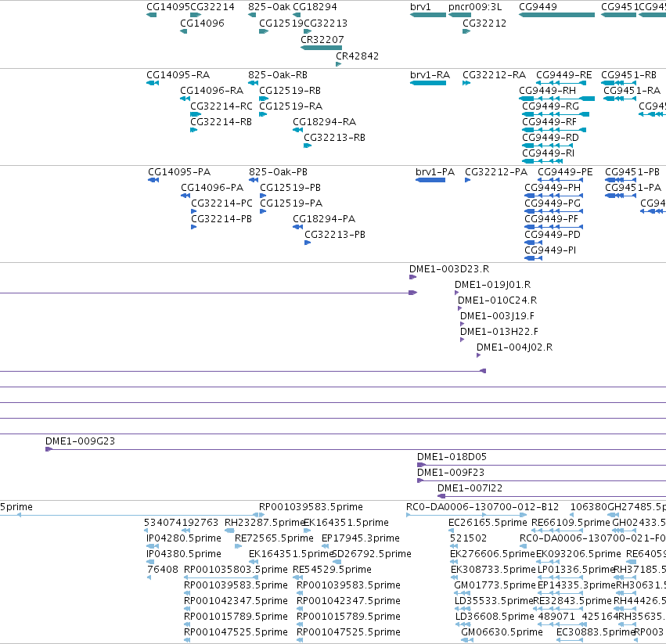Image resolution: width=666 pixels, height=644 pixels.
Task: Select protein CG18294-PA
Action: [324, 219]
